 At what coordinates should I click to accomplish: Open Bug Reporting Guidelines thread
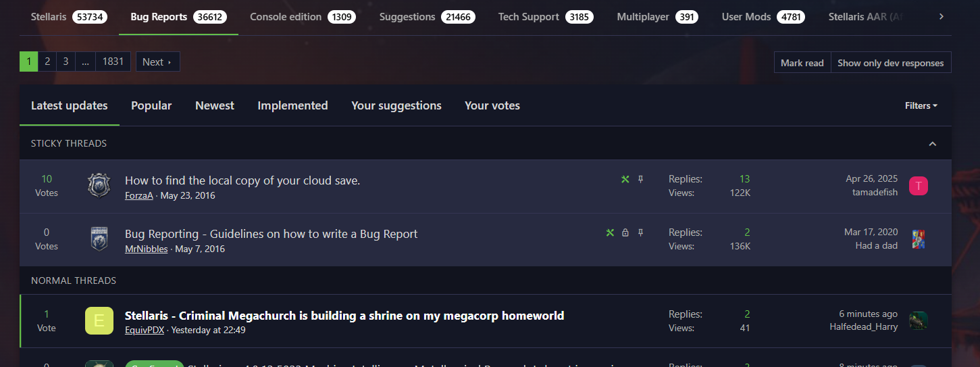272,234
